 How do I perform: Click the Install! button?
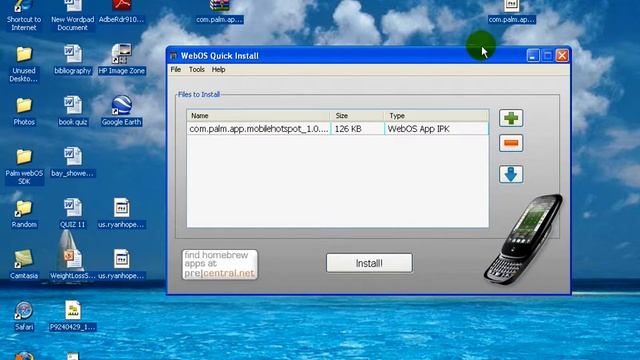pyautogui.click(x=369, y=263)
